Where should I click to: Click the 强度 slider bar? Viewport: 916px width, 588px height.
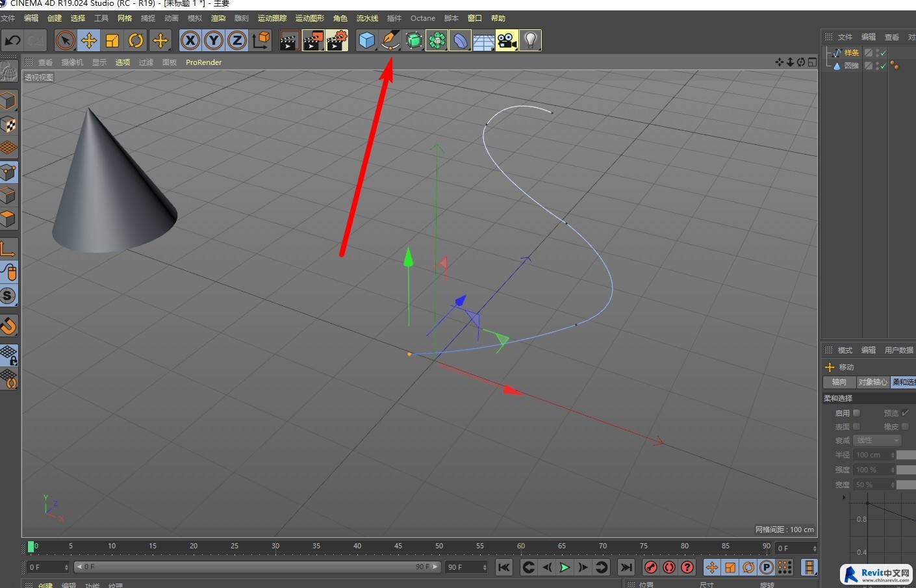point(906,470)
